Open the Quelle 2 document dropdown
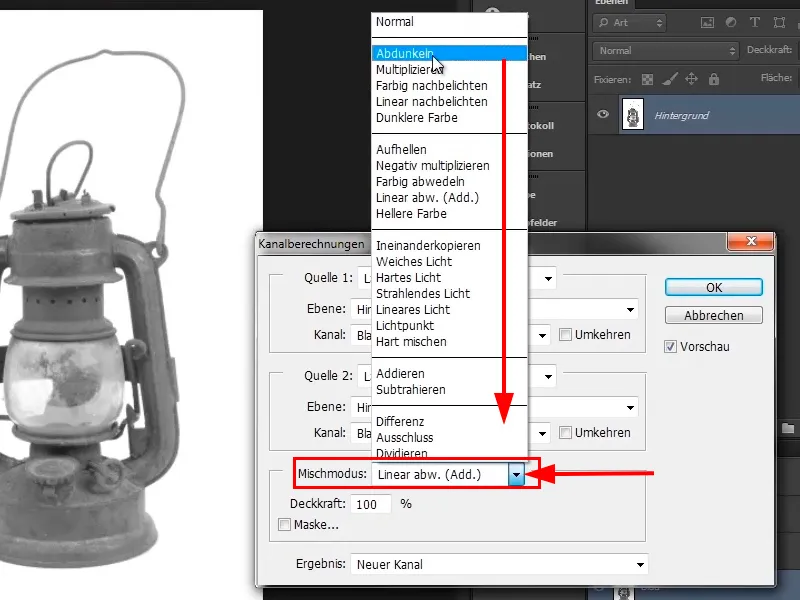This screenshot has height=600, width=800. [548, 377]
